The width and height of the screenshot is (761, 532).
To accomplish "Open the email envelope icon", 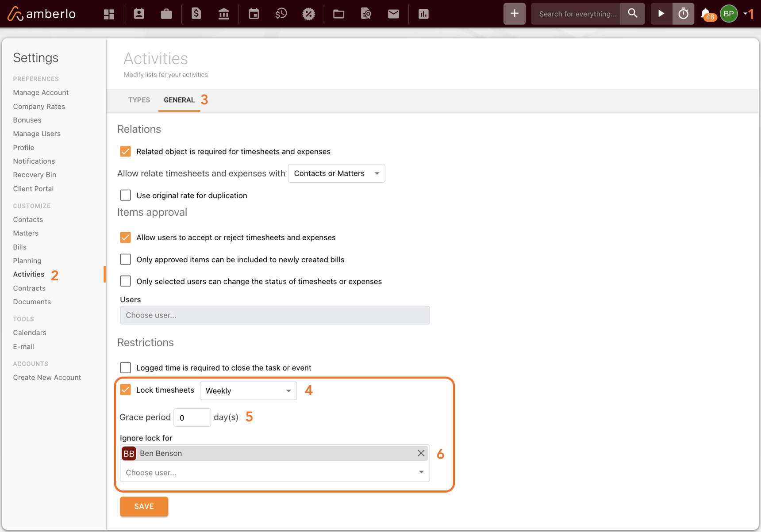I will click(x=393, y=14).
